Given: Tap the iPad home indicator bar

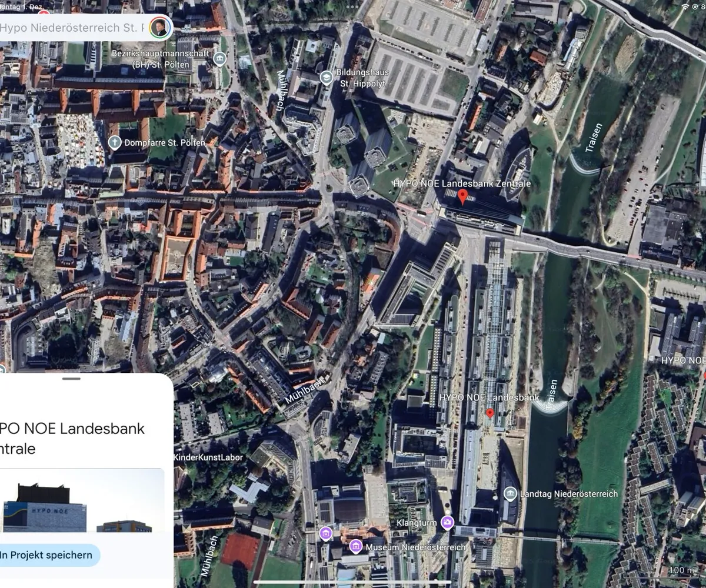Looking at the screenshot, I should [352, 583].
